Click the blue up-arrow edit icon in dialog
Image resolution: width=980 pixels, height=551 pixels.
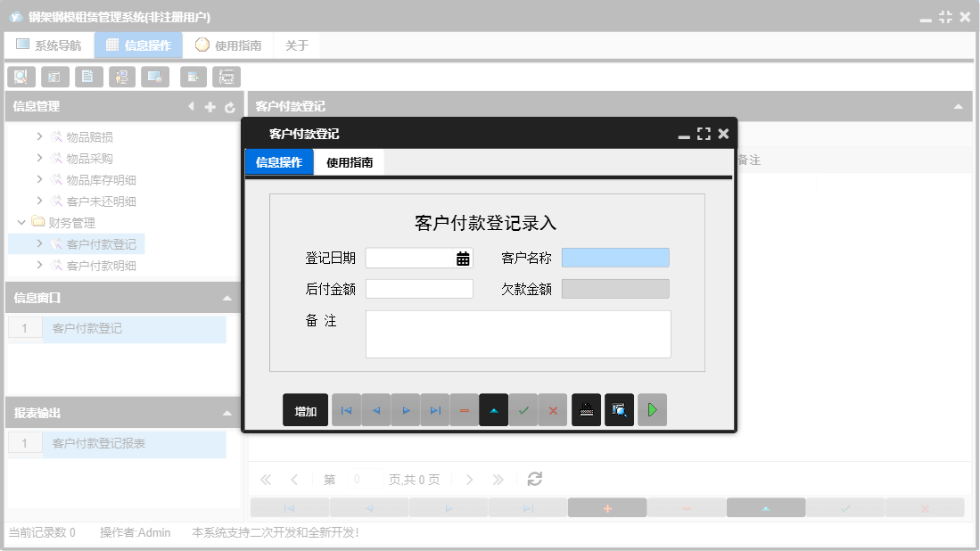click(493, 409)
